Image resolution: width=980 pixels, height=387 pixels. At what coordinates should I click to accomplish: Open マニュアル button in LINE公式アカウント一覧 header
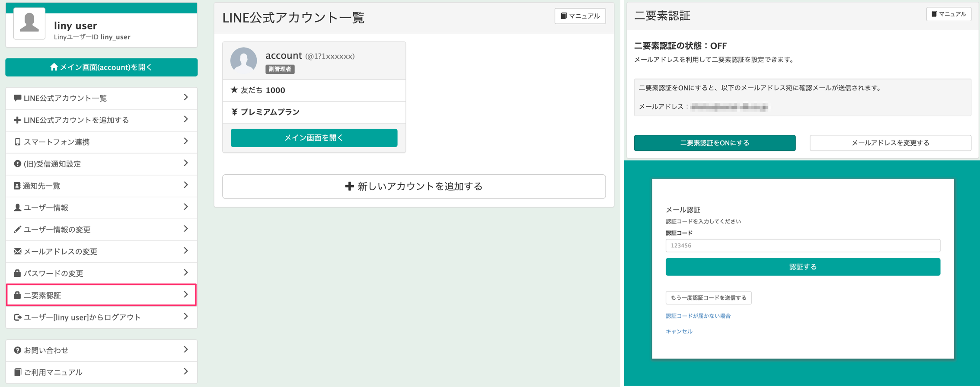tap(580, 16)
